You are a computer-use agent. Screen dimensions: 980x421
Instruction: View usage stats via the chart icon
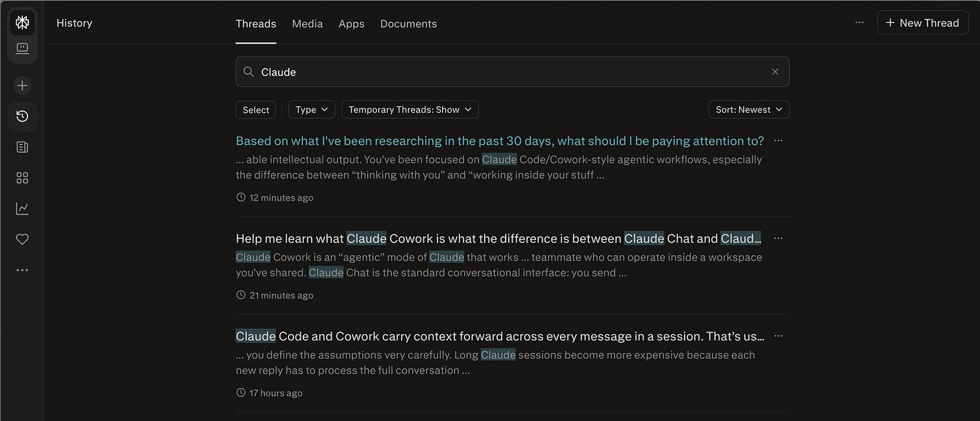[22, 208]
